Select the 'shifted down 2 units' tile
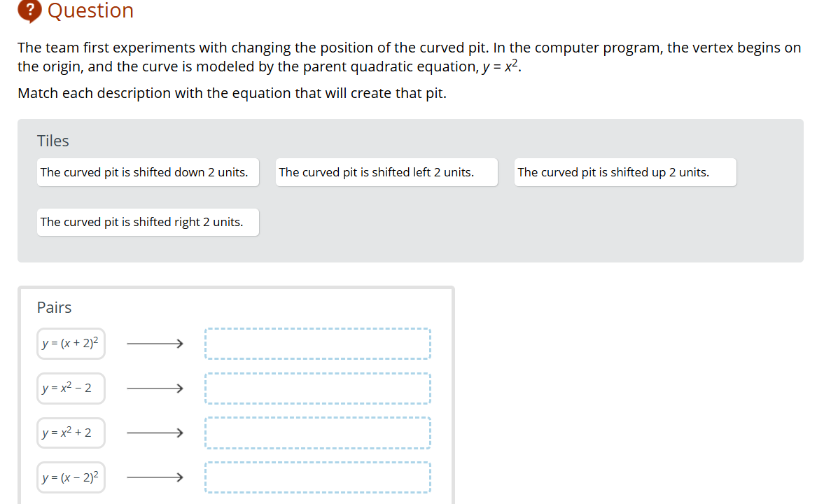824x504 pixels. click(x=148, y=172)
